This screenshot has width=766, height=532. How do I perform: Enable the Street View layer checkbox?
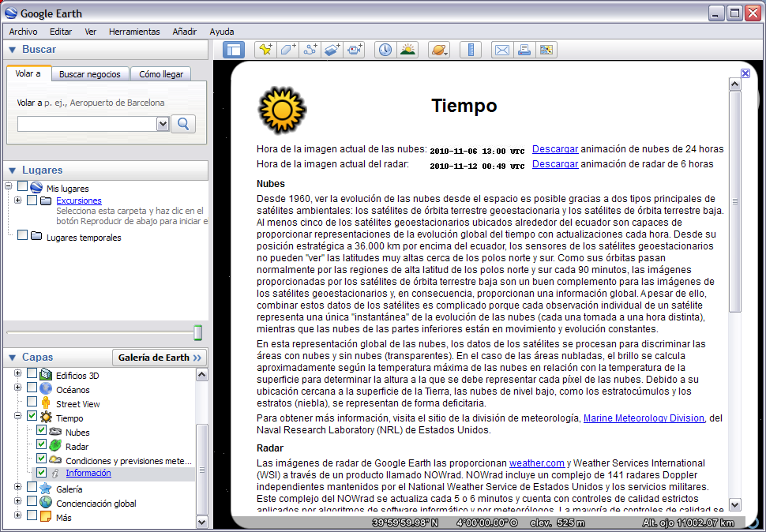click(x=32, y=403)
